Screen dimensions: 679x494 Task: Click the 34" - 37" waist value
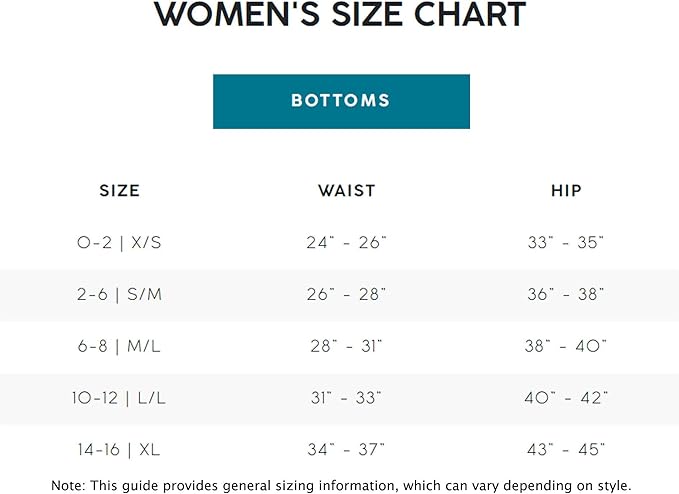[x=346, y=450]
